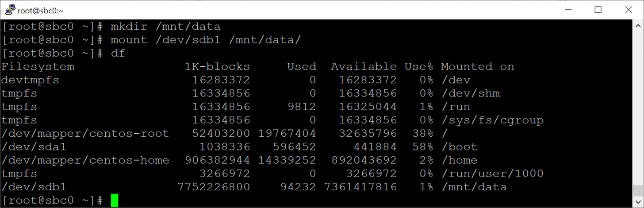644x208 pixels.
Task: Click the '/dev/shm' mount point
Action: point(470,93)
